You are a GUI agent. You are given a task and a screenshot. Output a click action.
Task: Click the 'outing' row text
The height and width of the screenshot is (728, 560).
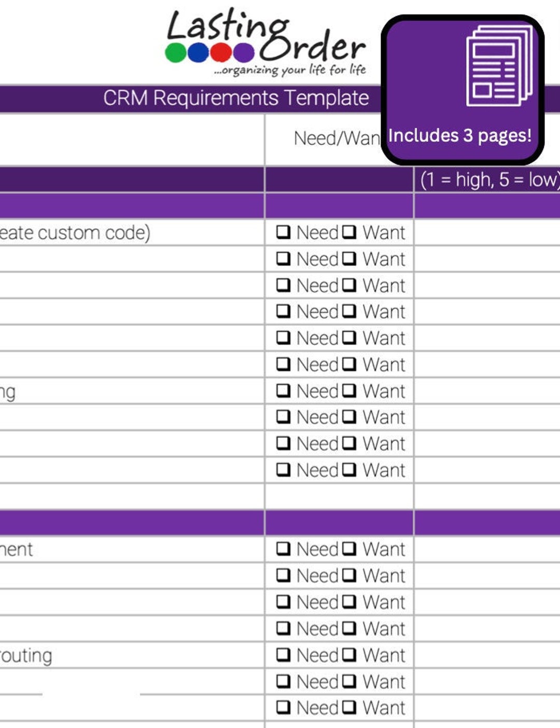pos(26,656)
